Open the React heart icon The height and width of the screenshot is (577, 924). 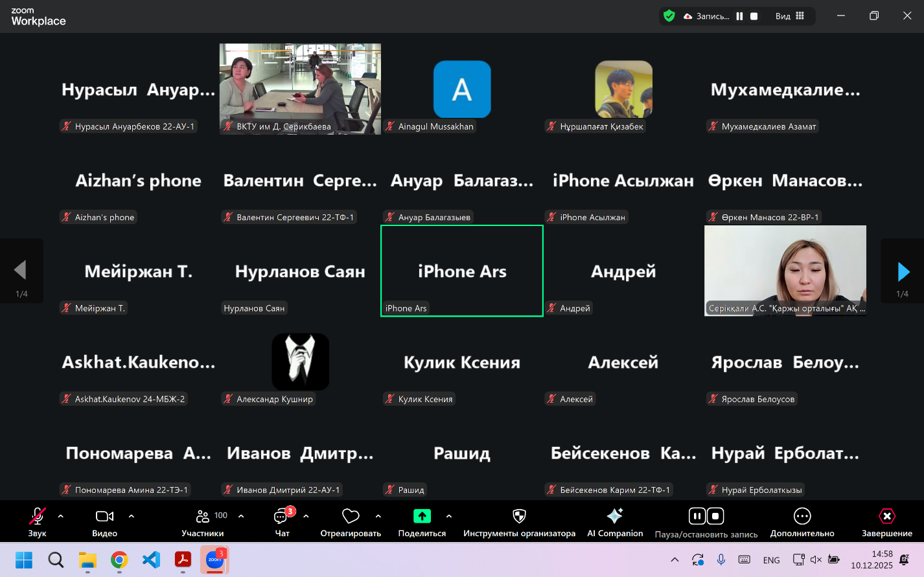[x=351, y=516]
